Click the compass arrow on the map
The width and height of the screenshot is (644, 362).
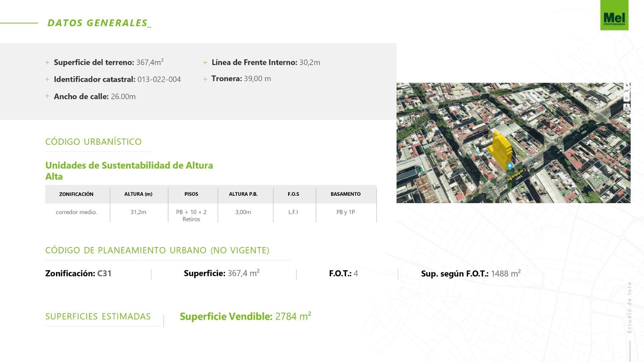pos(627,85)
